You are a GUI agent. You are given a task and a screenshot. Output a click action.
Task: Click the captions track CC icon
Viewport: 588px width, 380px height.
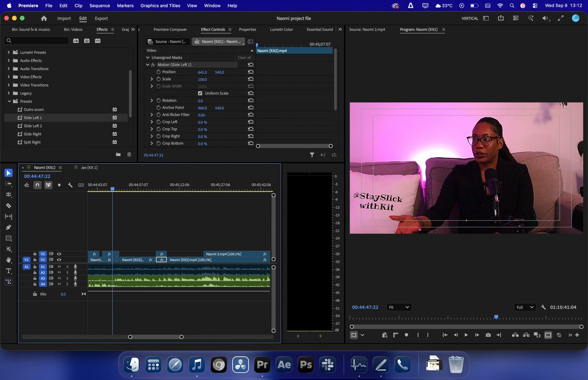pos(81,185)
